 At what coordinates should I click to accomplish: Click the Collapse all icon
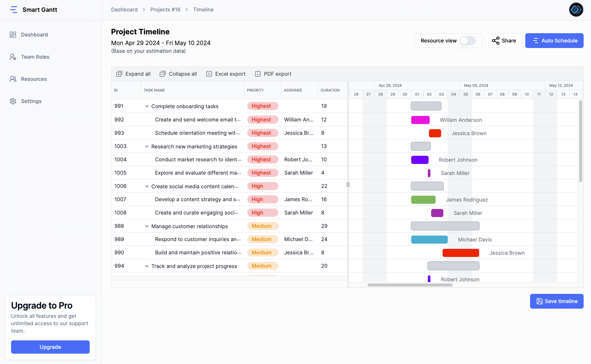(x=162, y=74)
